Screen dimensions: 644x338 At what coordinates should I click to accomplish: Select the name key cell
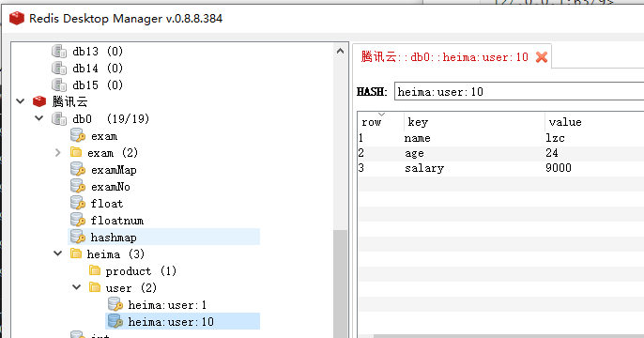coord(417,138)
